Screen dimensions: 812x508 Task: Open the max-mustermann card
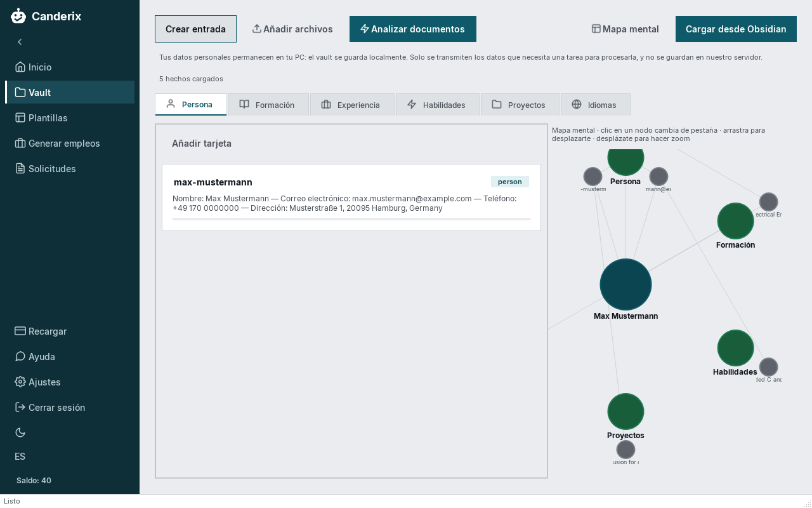tap(351, 197)
